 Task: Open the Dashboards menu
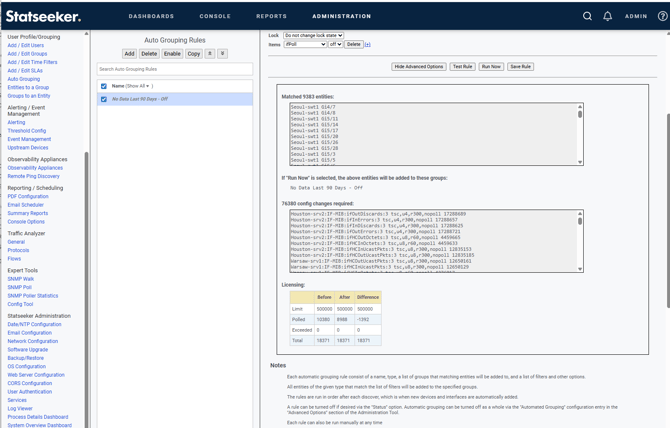coord(151,16)
